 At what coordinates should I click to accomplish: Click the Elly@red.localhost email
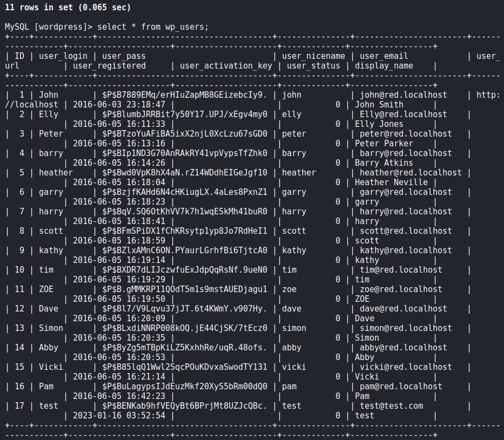click(404, 114)
